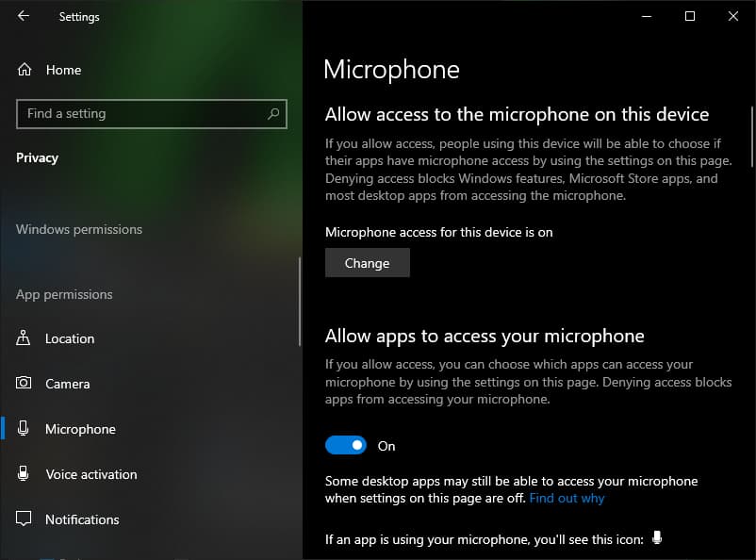Focus the 'Find a setting' search box
756x560 pixels.
(x=141, y=114)
